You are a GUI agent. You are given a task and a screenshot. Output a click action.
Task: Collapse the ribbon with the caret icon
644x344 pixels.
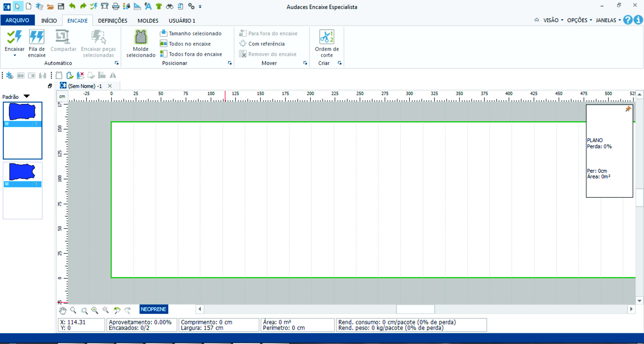pos(537,20)
